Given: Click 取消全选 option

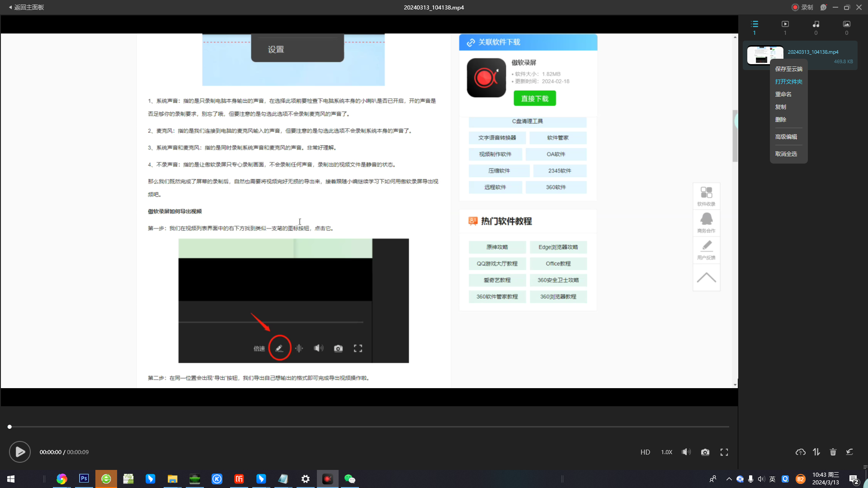Looking at the screenshot, I should click(786, 154).
